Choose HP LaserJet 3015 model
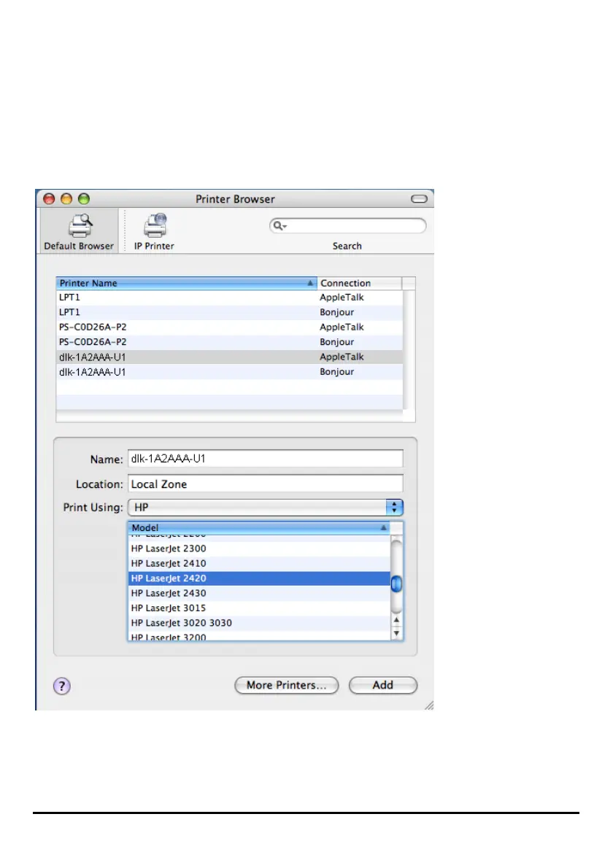This screenshot has height=868, width=613. pos(259,608)
